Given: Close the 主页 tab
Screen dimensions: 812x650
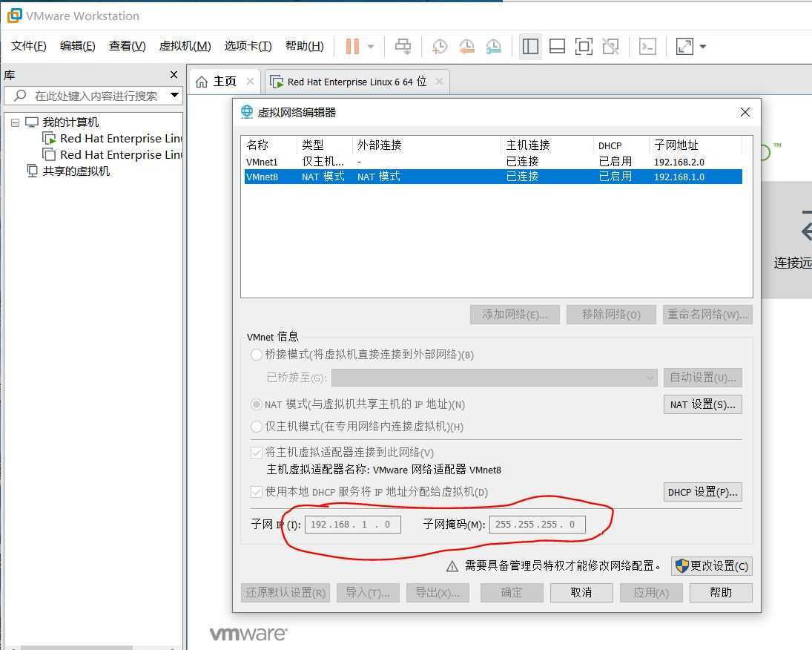Looking at the screenshot, I should click(250, 82).
